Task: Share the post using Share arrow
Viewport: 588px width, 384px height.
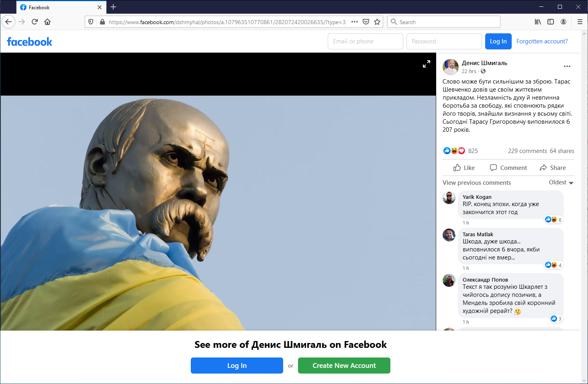Action: pos(553,168)
